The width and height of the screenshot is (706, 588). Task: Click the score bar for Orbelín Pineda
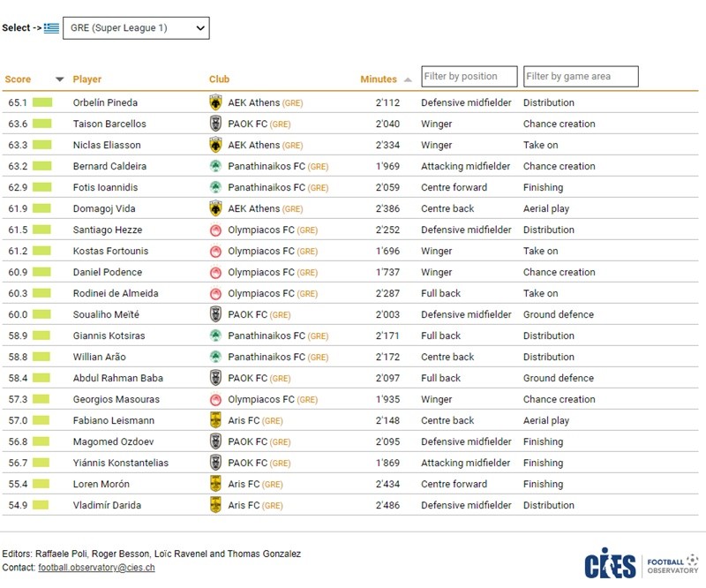pos(42,102)
